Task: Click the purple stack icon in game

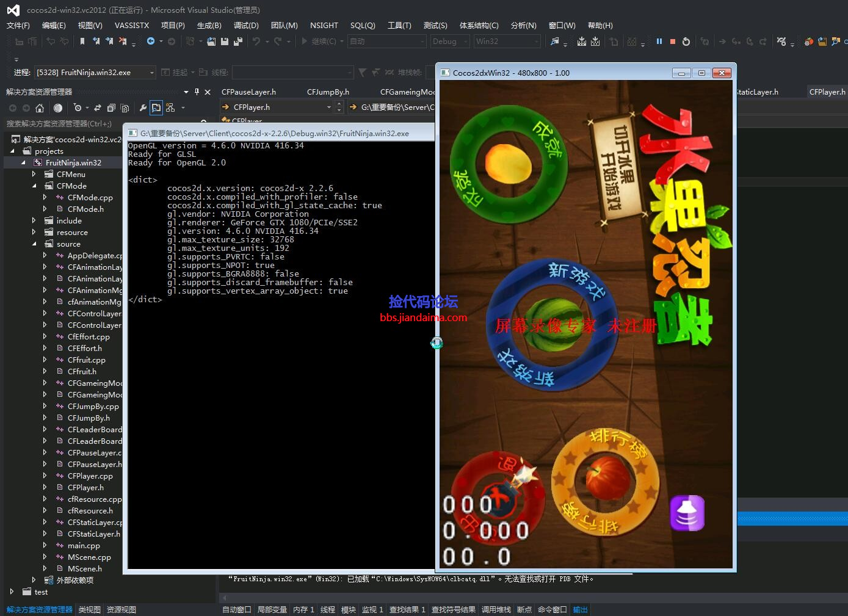Action: click(x=687, y=513)
